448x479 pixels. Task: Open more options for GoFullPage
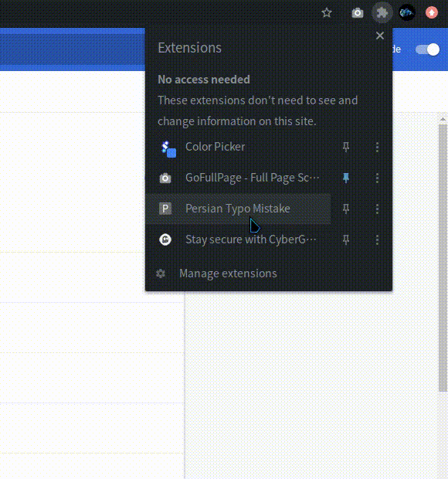pos(377,178)
